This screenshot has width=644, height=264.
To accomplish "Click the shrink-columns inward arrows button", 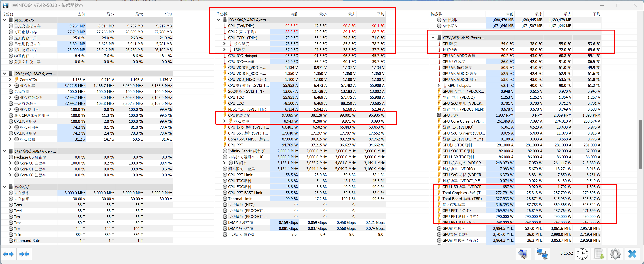I will coord(24,254).
